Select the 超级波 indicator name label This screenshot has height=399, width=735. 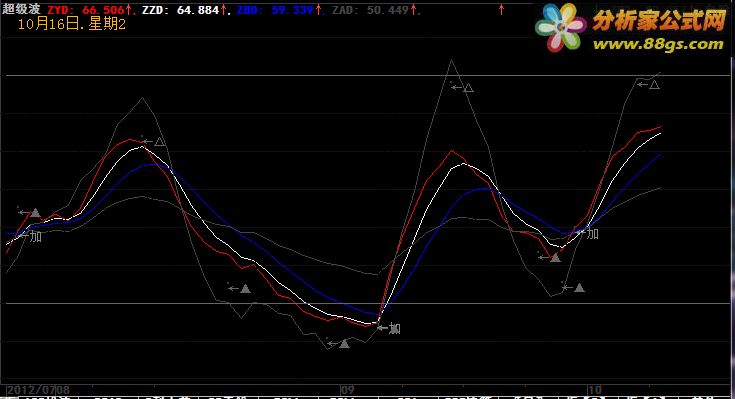coord(22,9)
